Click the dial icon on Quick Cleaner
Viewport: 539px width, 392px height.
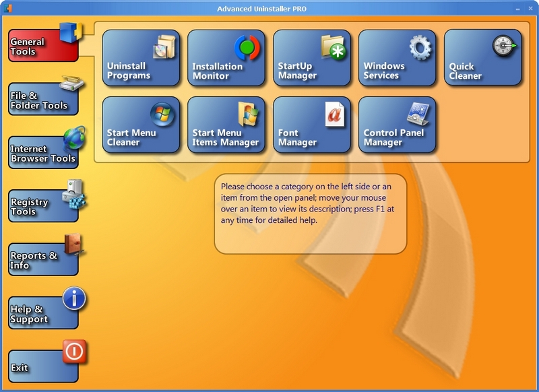coord(504,46)
